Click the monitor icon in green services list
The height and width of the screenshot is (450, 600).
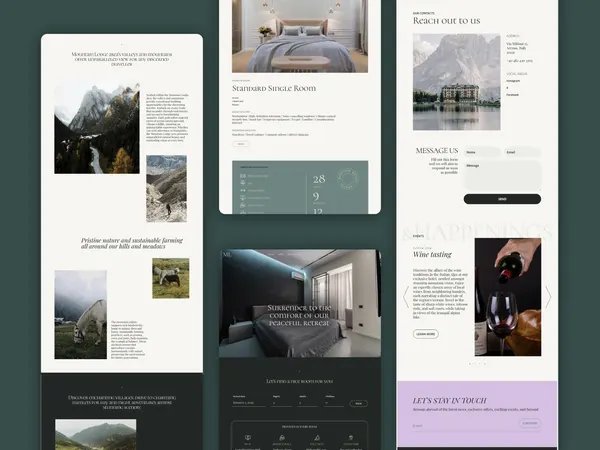click(x=243, y=198)
